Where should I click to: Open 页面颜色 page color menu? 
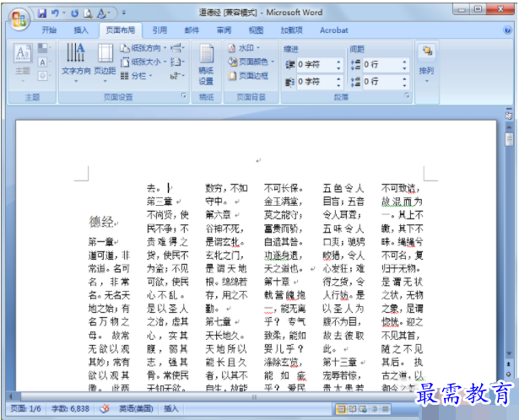click(x=251, y=62)
